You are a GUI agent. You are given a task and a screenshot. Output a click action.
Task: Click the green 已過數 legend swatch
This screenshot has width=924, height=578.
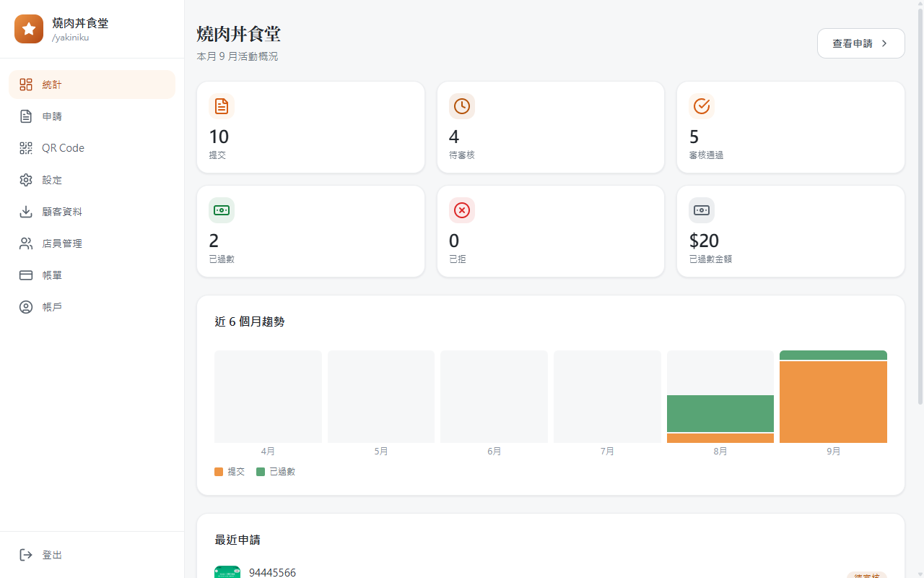[x=261, y=472]
